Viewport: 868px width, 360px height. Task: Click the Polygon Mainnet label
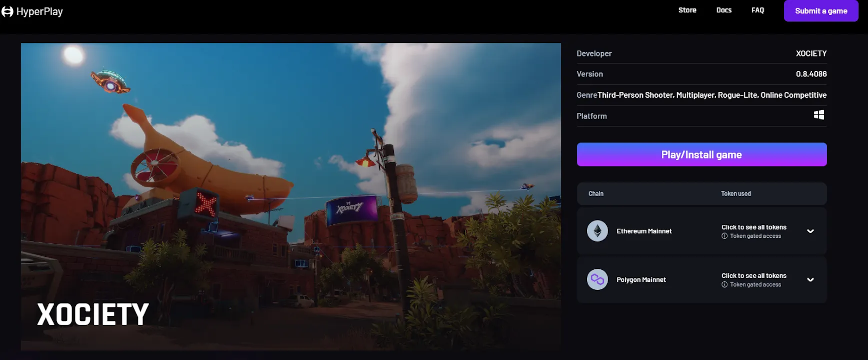tap(641, 280)
